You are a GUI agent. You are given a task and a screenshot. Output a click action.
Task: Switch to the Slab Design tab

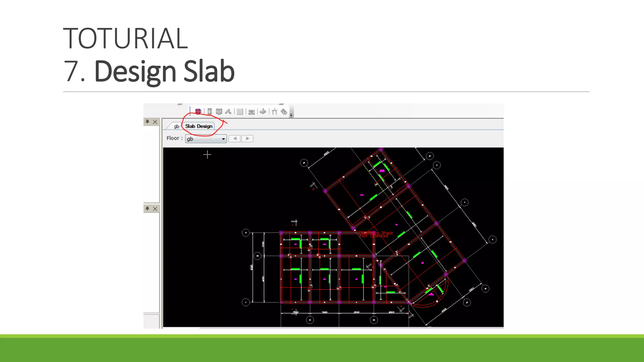199,126
